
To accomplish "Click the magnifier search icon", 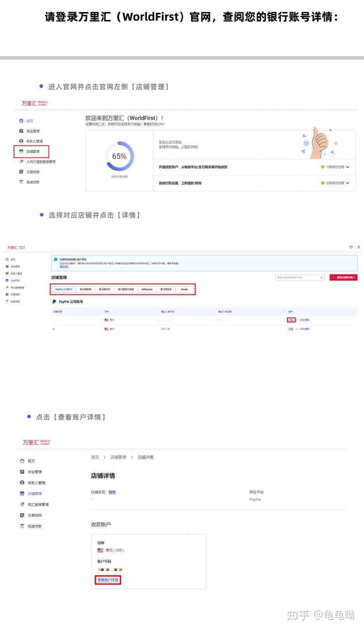I will pos(322,277).
